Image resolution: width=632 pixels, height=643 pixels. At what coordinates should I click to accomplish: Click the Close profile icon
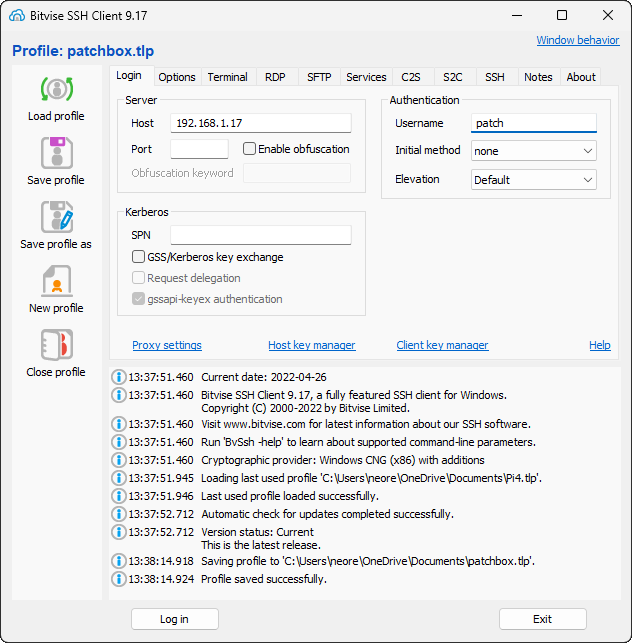coord(57,345)
